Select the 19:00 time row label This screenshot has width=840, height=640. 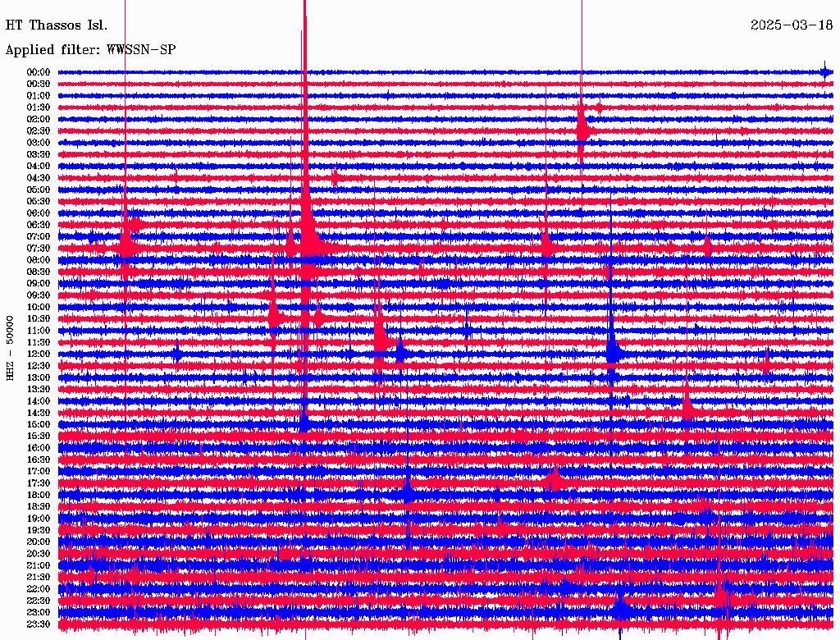pyautogui.click(x=39, y=519)
